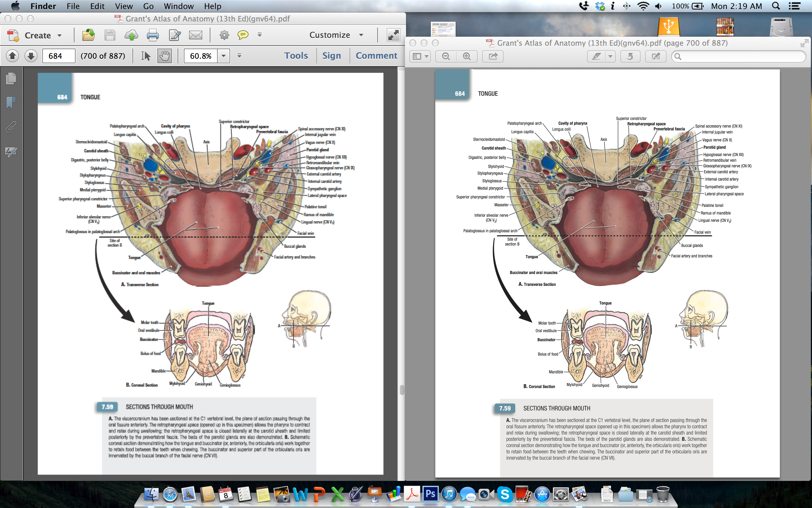The height and width of the screenshot is (508, 812).
Task: Open Adobe Acrobat in the Dock
Action: coord(412,494)
